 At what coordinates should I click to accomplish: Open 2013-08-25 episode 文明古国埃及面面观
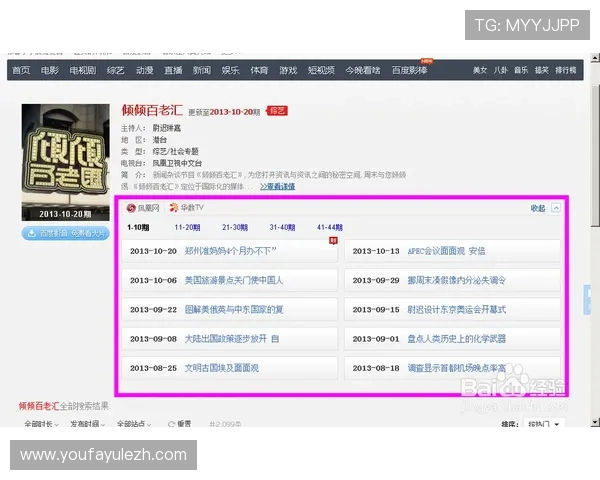point(230,368)
